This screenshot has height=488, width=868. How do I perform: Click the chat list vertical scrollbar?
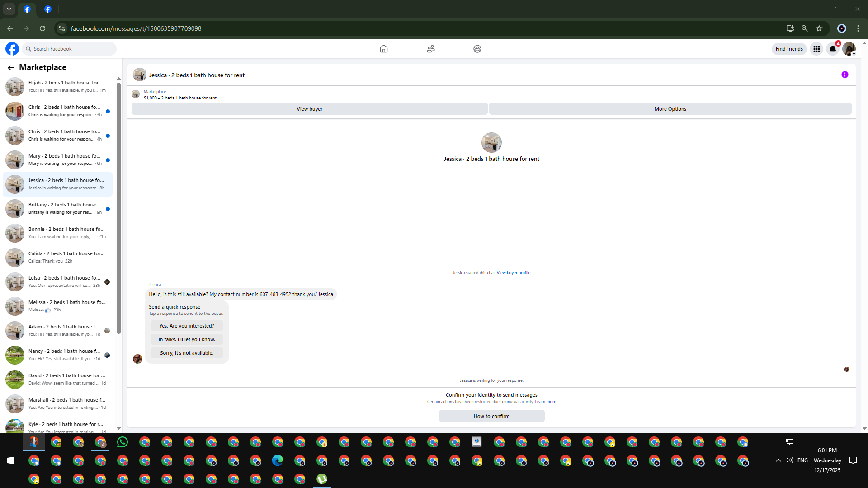(x=118, y=208)
